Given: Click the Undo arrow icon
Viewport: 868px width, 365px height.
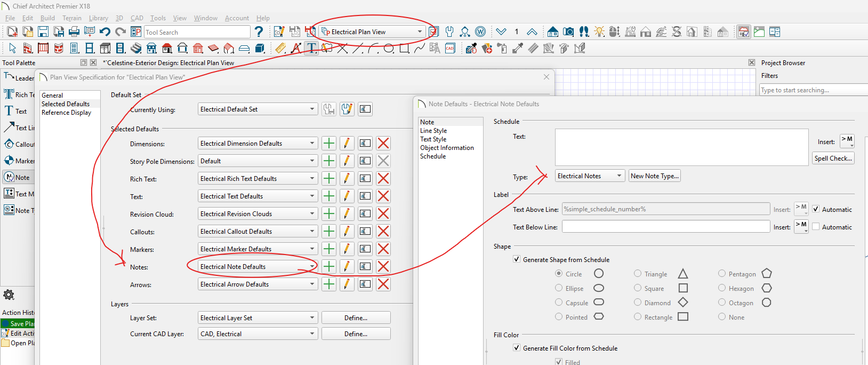Looking at the screenshot, I should coord(105,32).
